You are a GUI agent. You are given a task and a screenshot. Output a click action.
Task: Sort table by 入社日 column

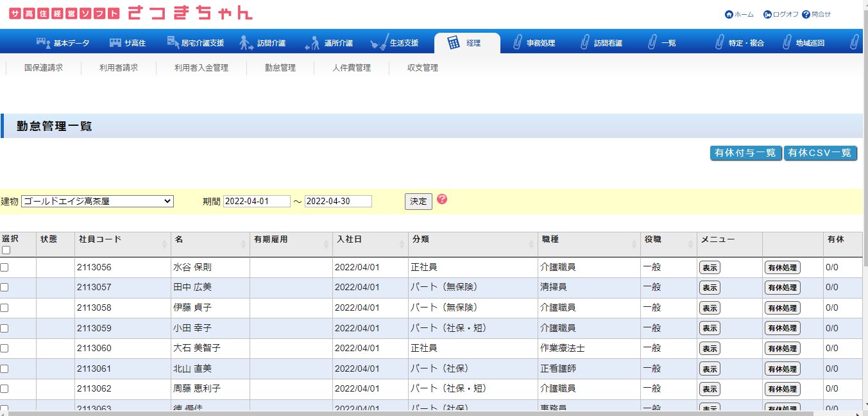coord(402,244)
